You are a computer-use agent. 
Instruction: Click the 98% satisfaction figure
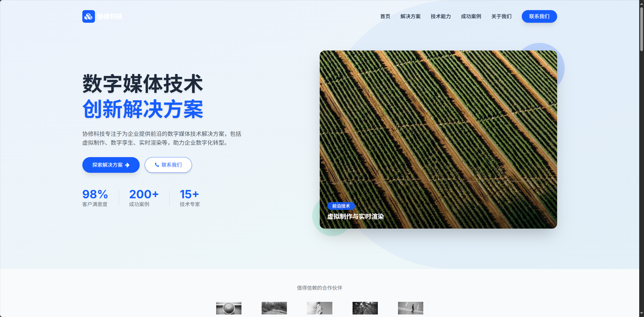pyautogui.click(x=95, y=194)
